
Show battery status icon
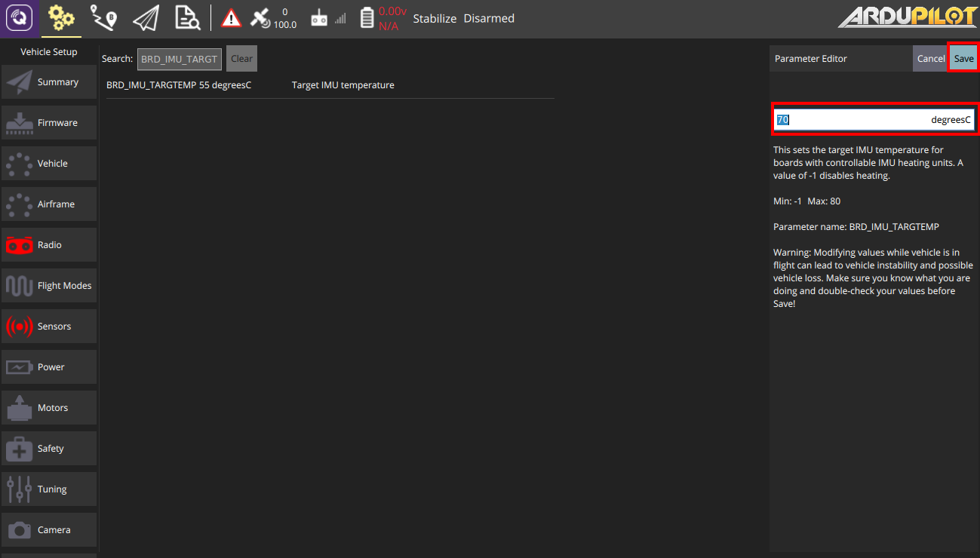(x=367, y=18)
